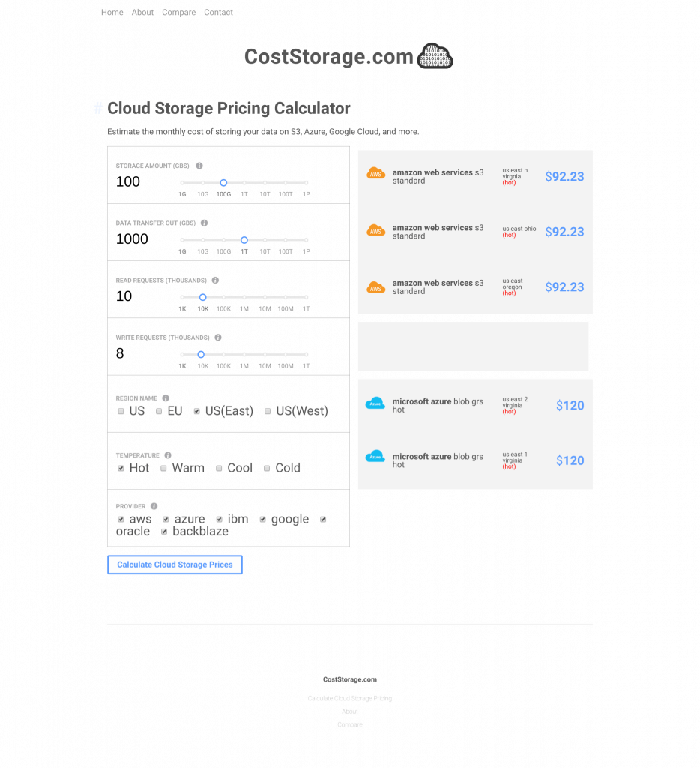
Task: Click the Write Requests slider handle
Action: click(x=201, y=354)
